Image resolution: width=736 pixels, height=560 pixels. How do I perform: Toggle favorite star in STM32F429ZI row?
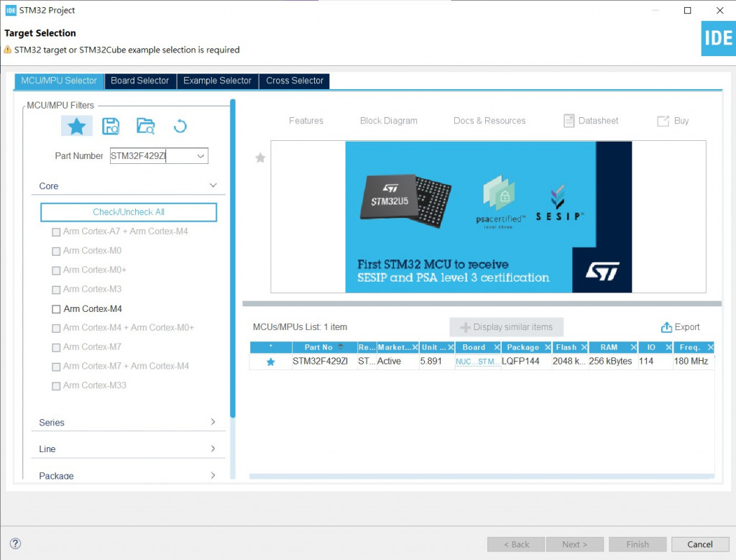(x=271, y=362)
